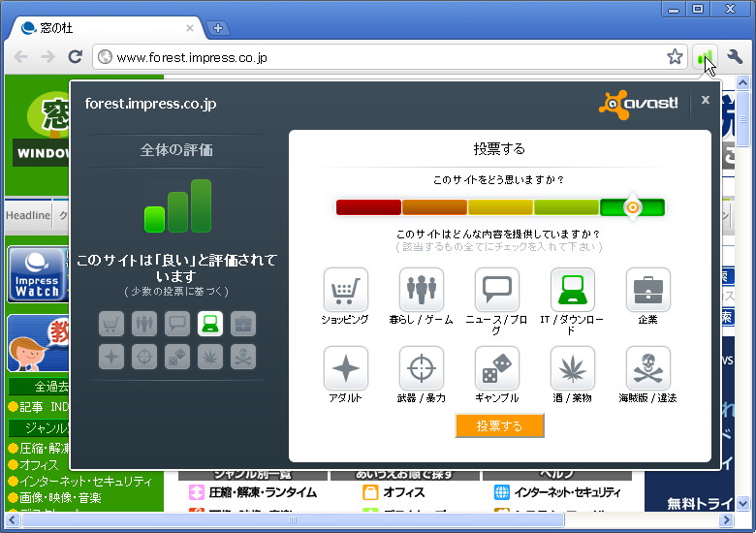Click the avast! logo
The width and height of the screenshot is (756, 533).
pyautogui.click(x=639, y=104)
